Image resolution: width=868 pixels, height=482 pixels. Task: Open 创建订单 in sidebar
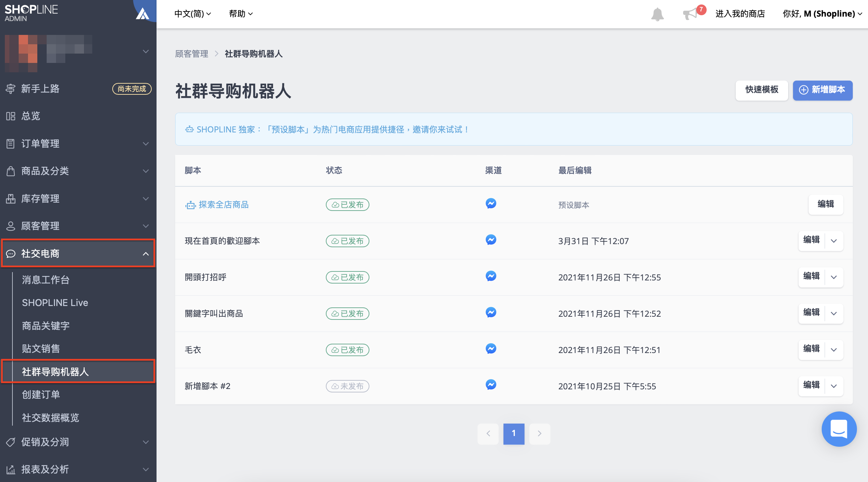point(41,395)
